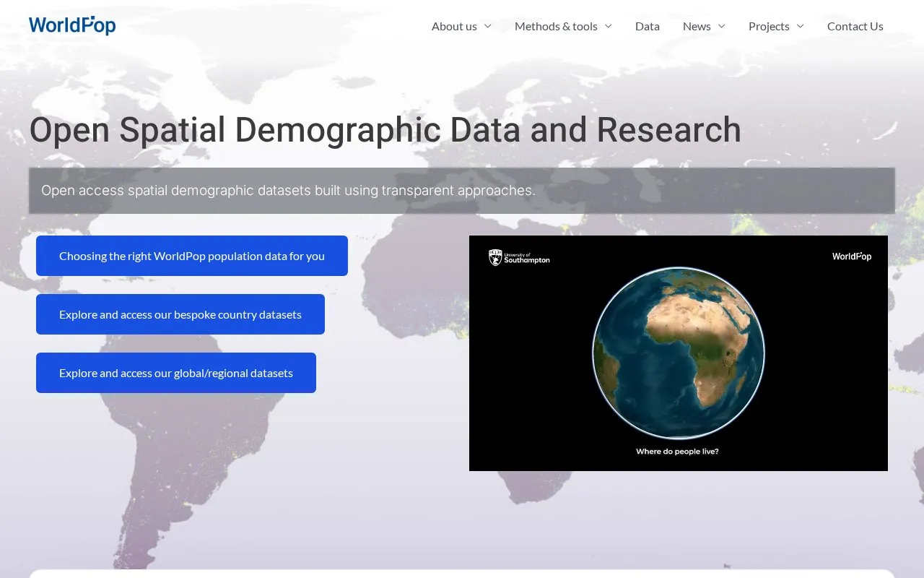This screenshot has width=924, height=578.
Task: Open the About us menu
Action: pyautogui.click(x=454, y=26)
